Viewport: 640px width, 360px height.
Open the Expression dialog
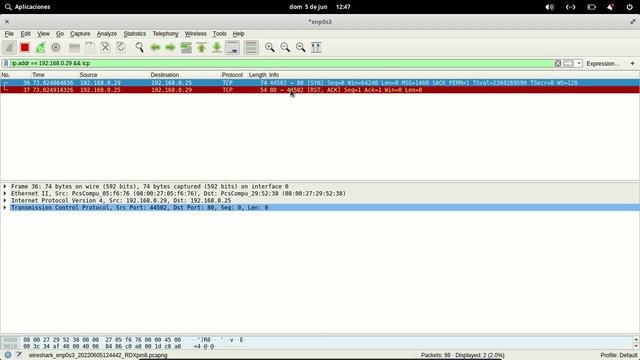pos(602,64)
